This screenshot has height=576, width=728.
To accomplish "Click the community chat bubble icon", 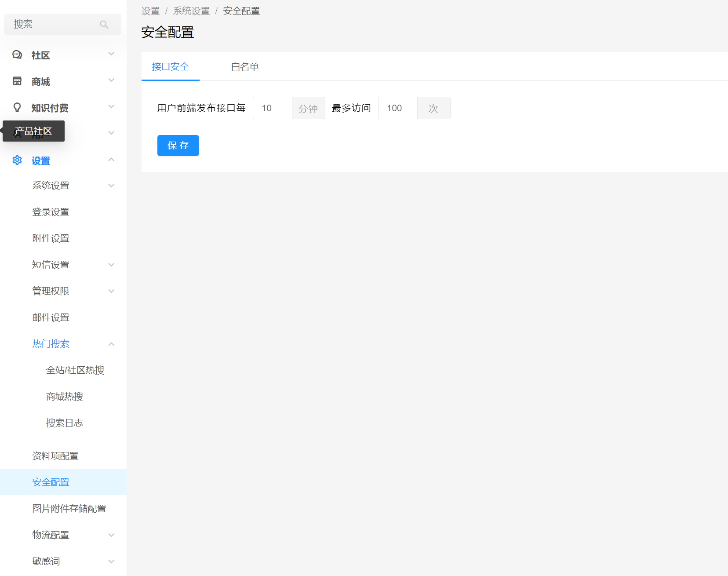I will point(17,55).
